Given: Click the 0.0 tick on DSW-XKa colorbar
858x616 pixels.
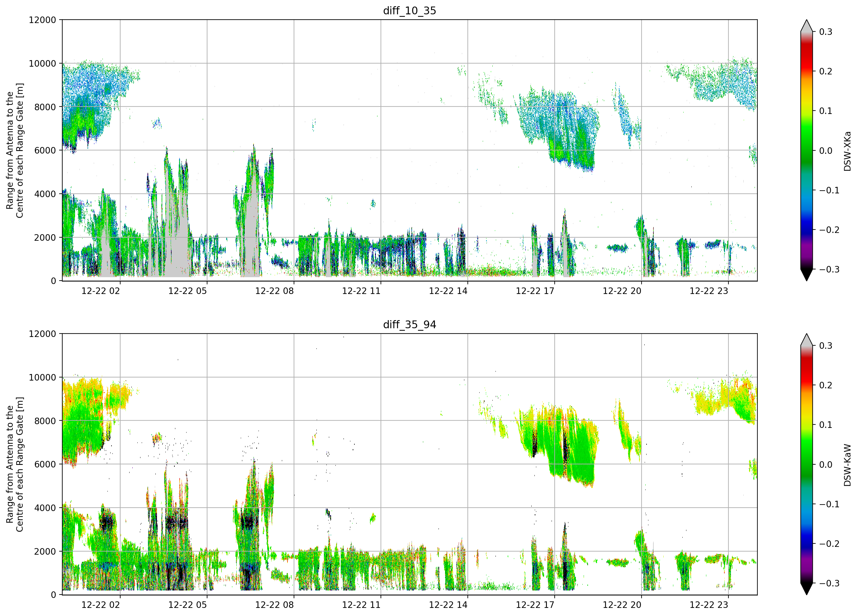Looking at the screenshot, I should [x=826, y=151].
